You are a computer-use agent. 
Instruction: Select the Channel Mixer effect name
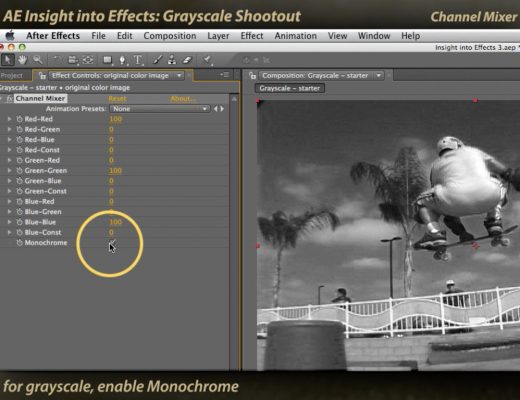[x=40, y=98]
